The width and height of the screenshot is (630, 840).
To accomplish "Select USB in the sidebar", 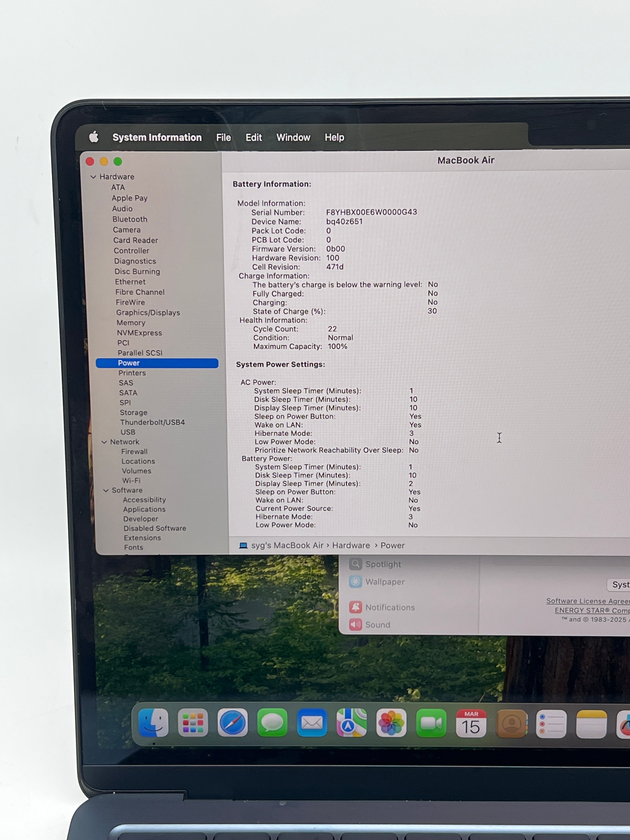I will (128, 432).
